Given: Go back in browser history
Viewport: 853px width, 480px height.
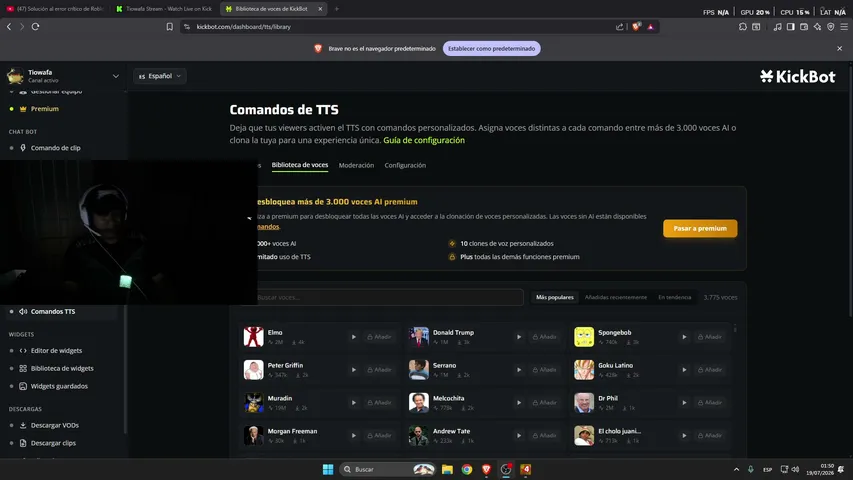Looking at the screenshot, I should pyautogui.click(x=9, y=27).
